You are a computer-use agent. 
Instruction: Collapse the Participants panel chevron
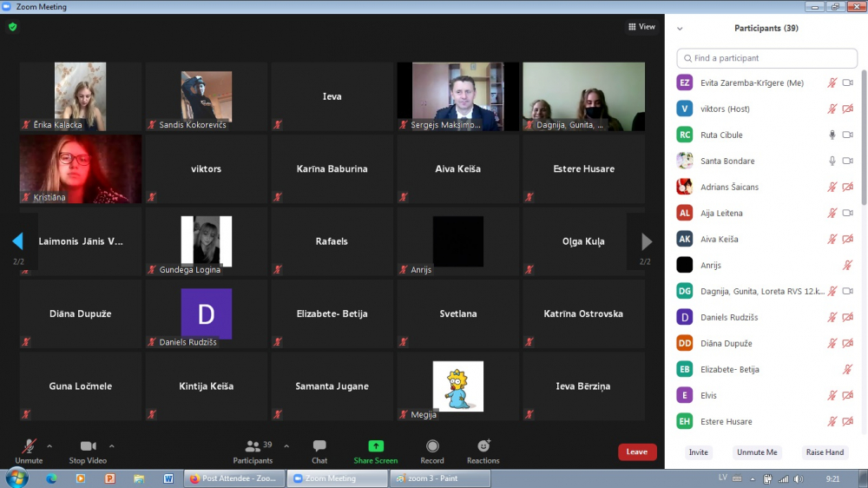[680, 29]
